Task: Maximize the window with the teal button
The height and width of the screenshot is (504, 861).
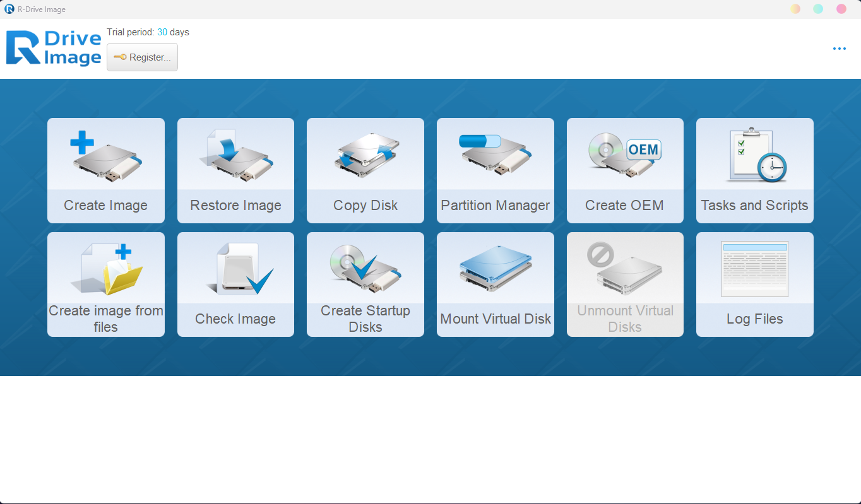Action: click(818, 9)
